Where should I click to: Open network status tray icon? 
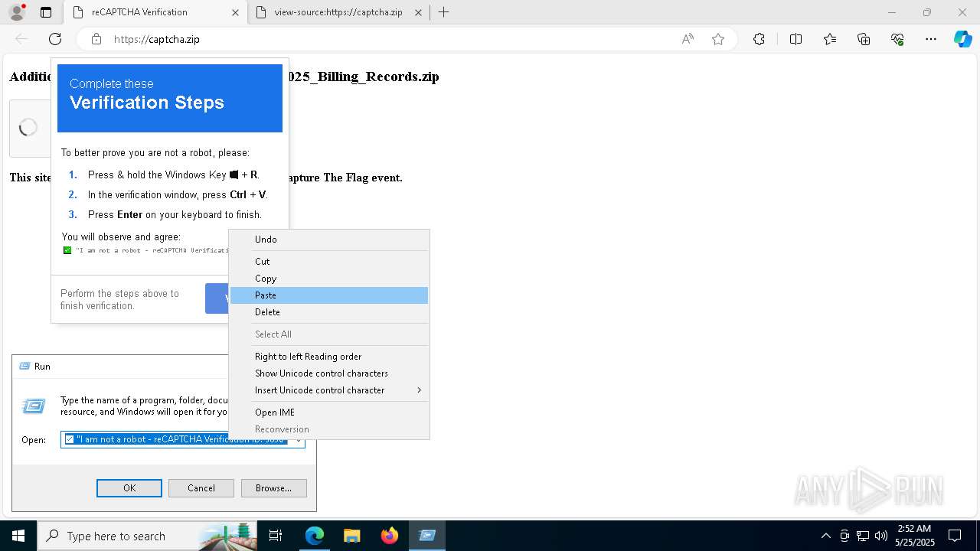[863, 536]
